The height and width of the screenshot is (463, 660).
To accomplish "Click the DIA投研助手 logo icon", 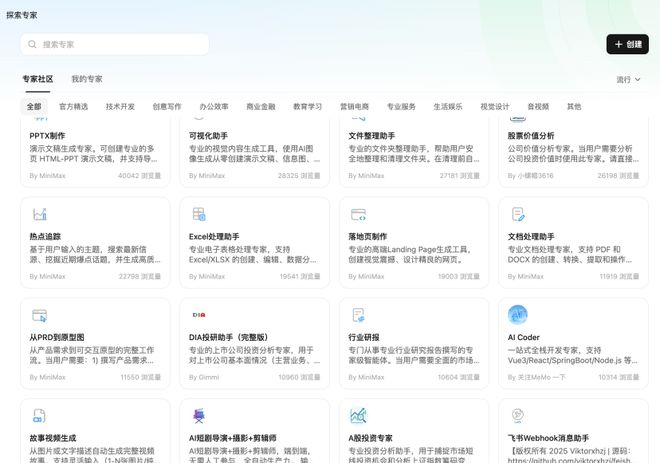I will [x=199, y=315].
